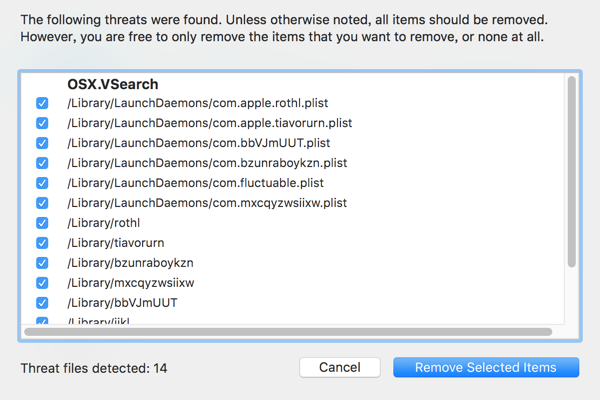The image size is (600, 400).
Task: Select the /Library/bbVJmUUT path row
Action: (x=114, y=303)
